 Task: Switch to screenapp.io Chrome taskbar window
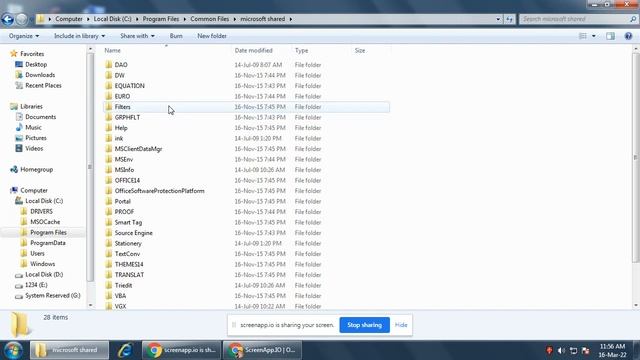click(x=182, y=350)
